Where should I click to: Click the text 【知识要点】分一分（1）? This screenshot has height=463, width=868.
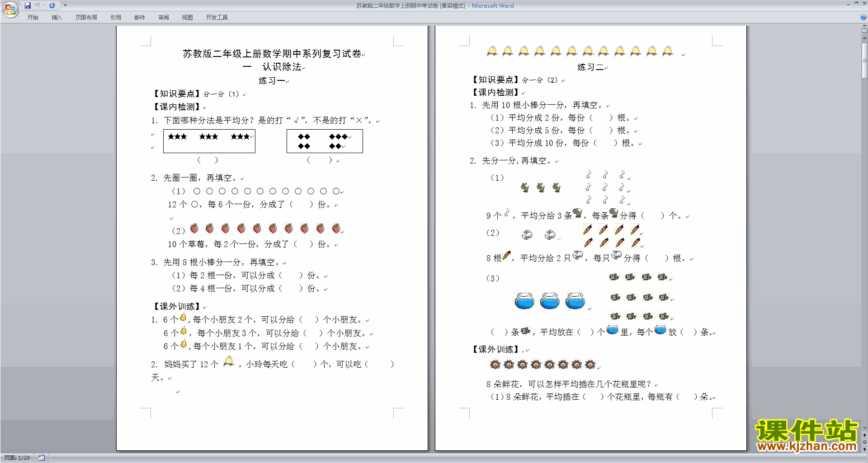pyautogui.click(x=196, y=94)
